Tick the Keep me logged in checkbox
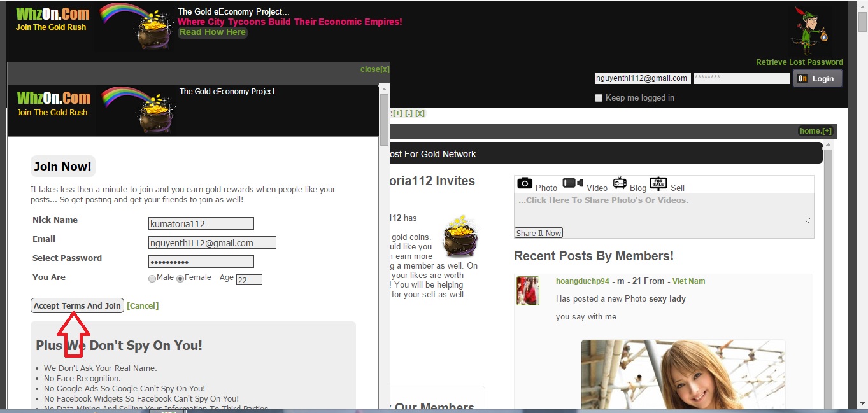 click(598, 98)
